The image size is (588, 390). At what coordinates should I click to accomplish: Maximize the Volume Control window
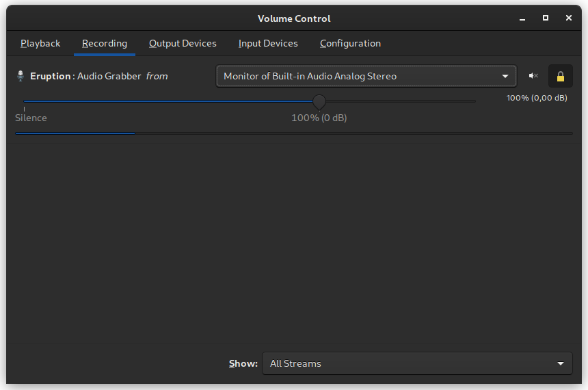click(546, 18)
